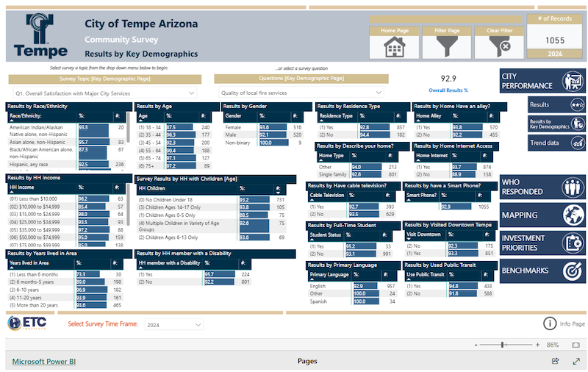Enter full screen mode with expand icon
The width and height of the screenshot is (588, 372).
(576, 361)
